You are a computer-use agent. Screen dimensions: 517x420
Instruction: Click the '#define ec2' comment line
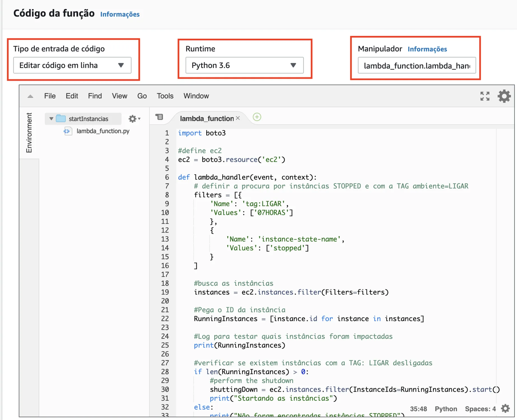coord(200,151)
